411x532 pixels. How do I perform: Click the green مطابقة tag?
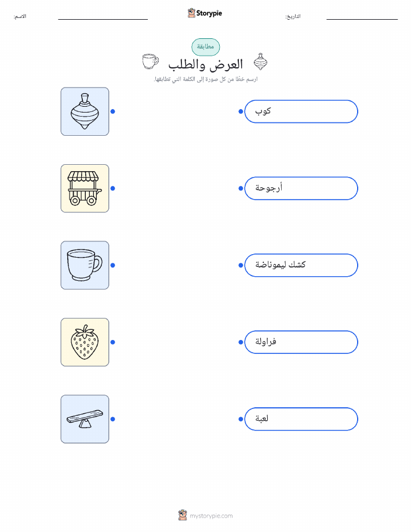pos(205,47)
